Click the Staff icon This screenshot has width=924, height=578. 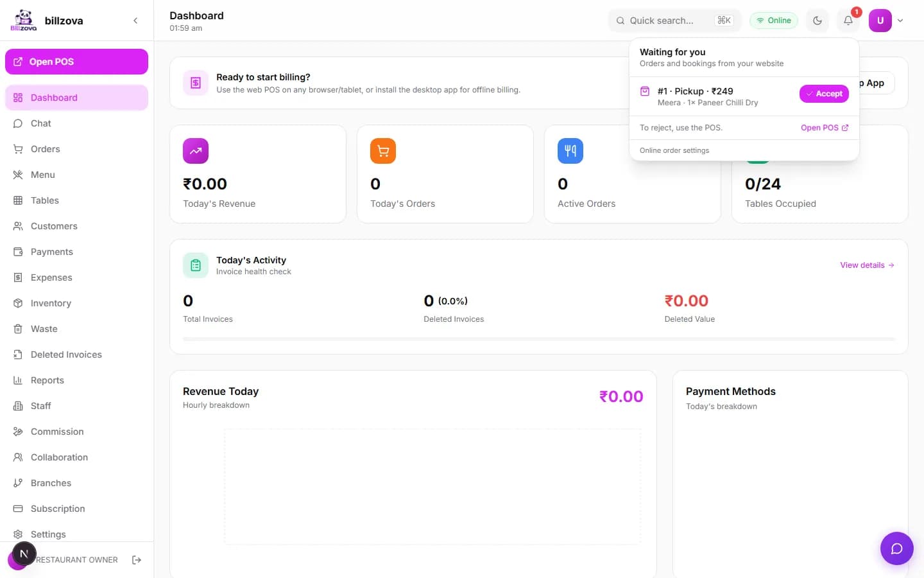(x=18, y=406)
